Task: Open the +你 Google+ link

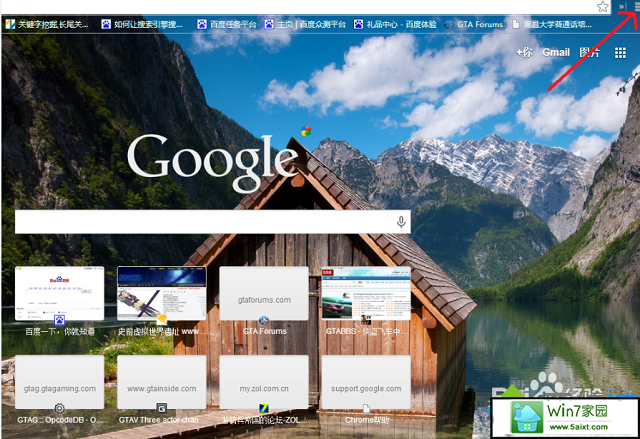Action: 524,52
